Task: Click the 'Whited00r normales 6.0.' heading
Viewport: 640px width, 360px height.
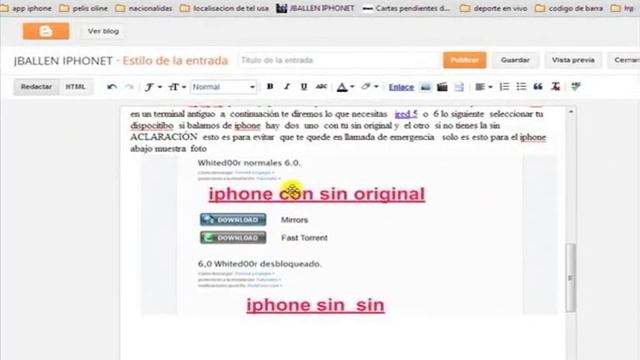Action: pyautogui.click(x=249, y=163)
